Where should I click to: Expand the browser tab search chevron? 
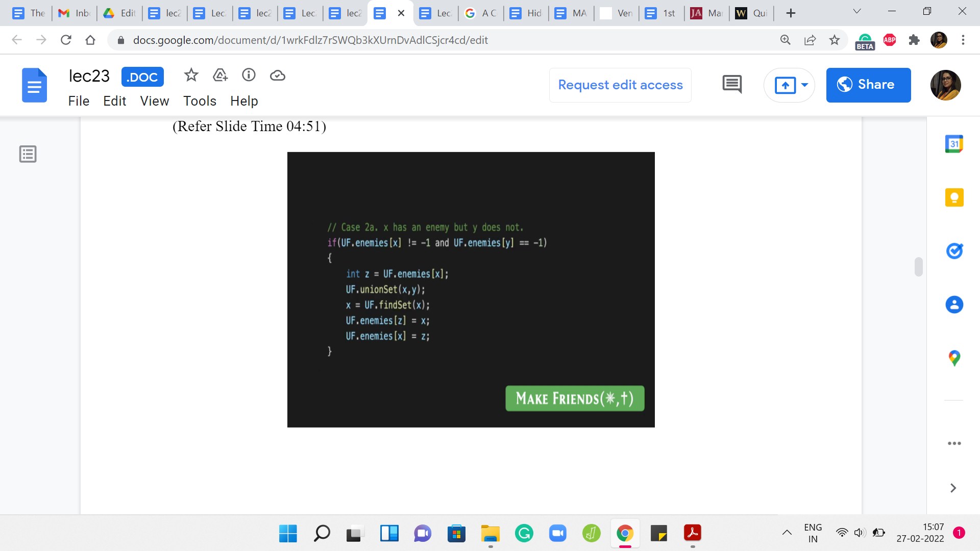[857, 12]
